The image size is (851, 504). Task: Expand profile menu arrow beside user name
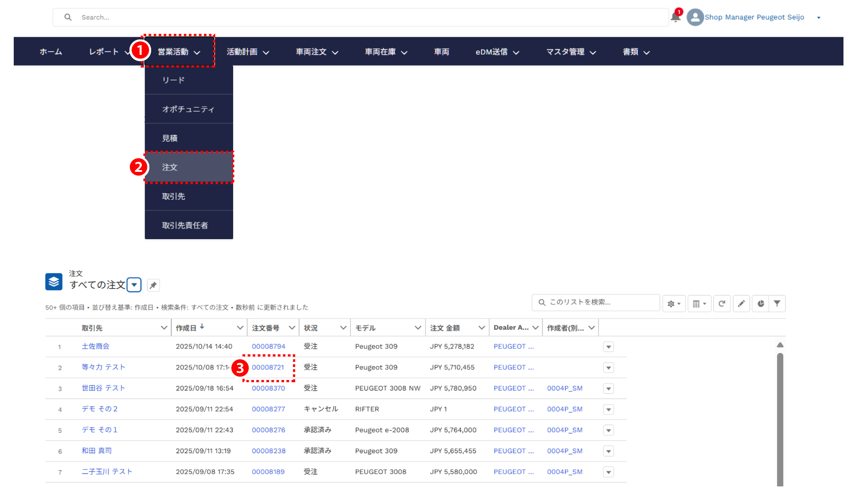pos(819,18)
